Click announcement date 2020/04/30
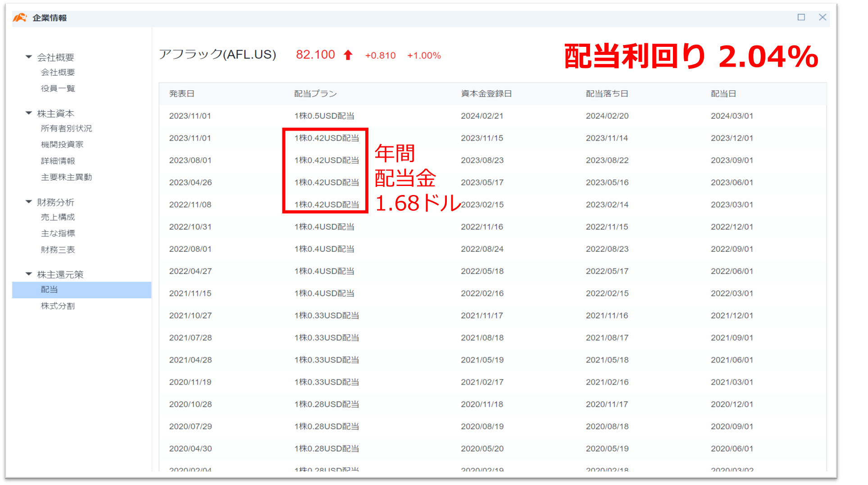The width and height of the screenshot is (868, 485). 191,449
